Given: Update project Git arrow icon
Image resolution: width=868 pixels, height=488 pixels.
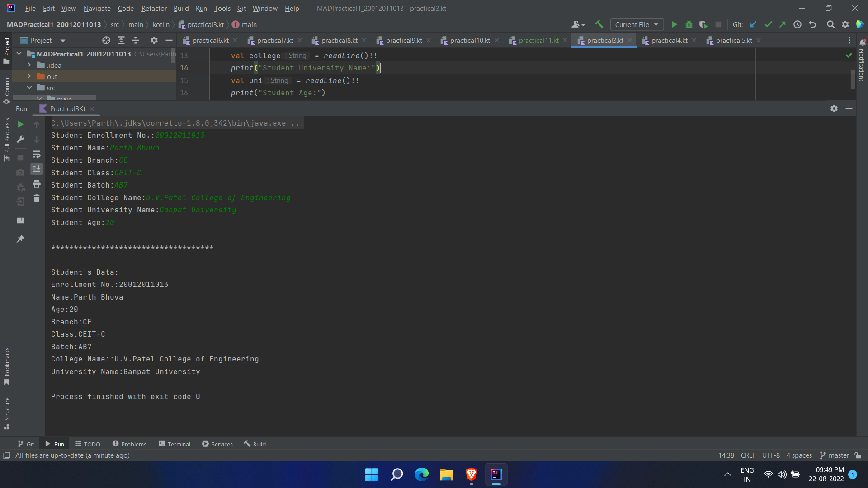Looking at the screenshot, I should coord(753,24).
